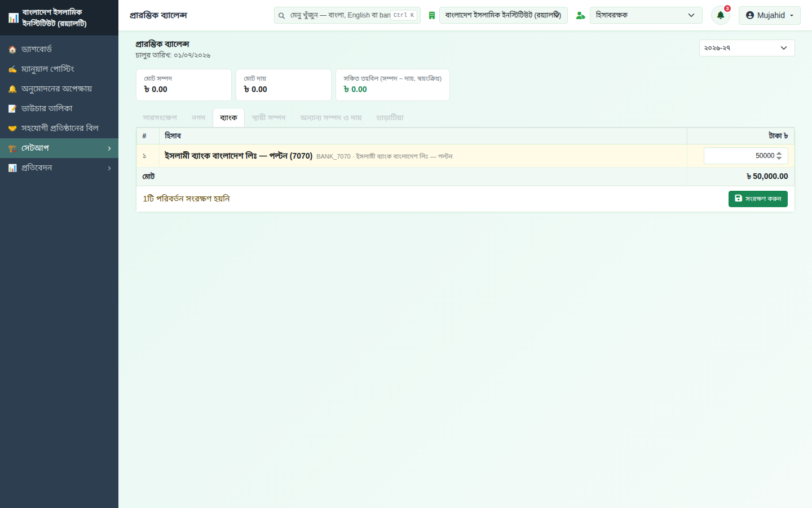The image size is (812, 508).
Task: Click the green user role icon
Action: tap(580, 16)
